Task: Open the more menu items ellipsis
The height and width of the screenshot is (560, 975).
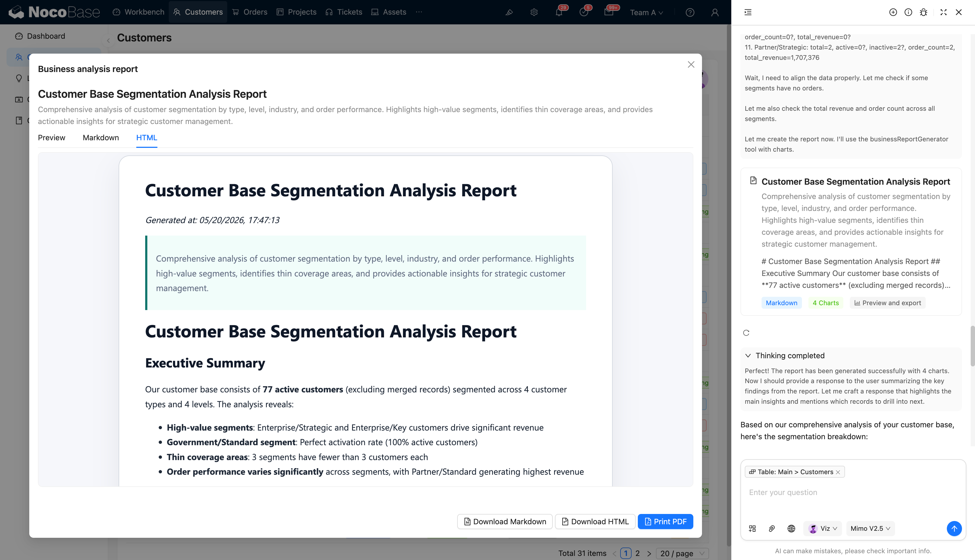Action: pos(419,12)
